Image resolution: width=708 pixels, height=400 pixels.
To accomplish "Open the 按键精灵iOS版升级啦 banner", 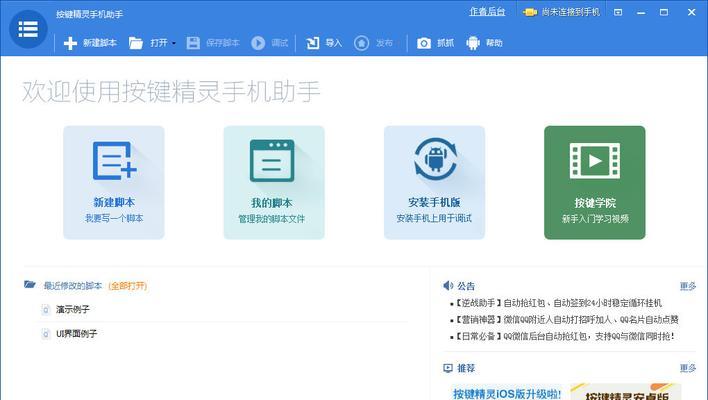I will click(x=507, y=392).
